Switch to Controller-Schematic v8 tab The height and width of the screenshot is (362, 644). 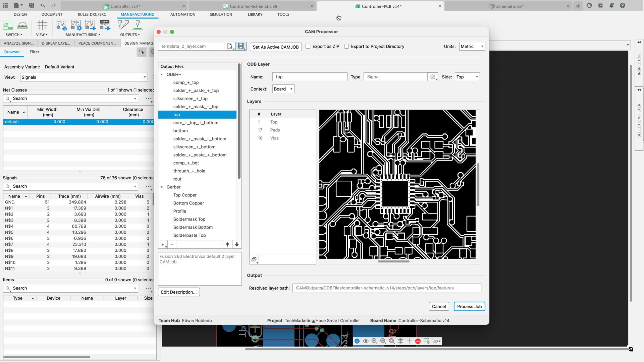(253, 6)
